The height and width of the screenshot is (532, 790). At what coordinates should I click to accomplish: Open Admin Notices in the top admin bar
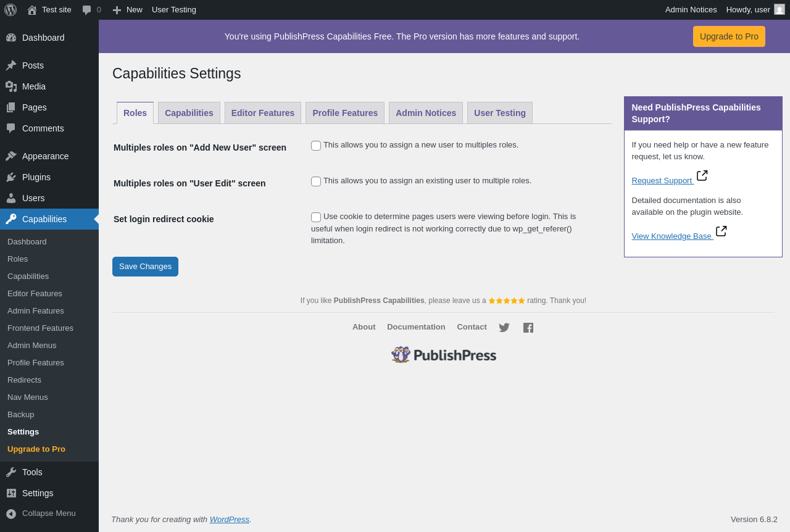[691, 10]
